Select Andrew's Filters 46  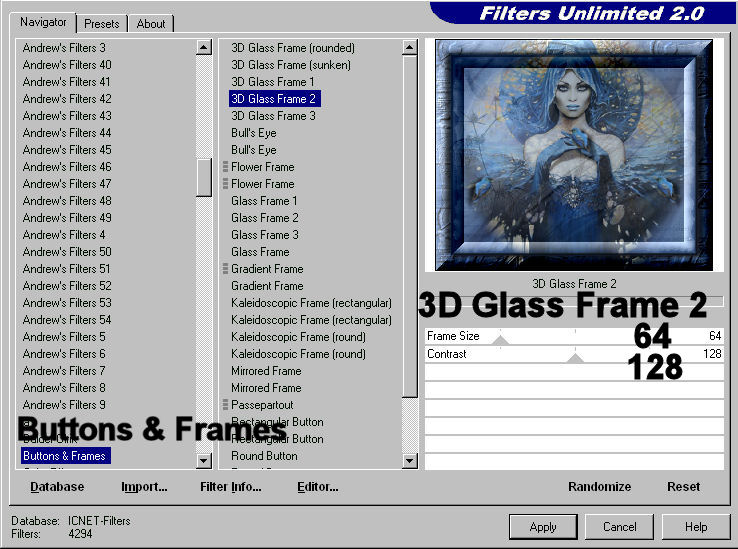pyautogui.click(x=67, y=167)
